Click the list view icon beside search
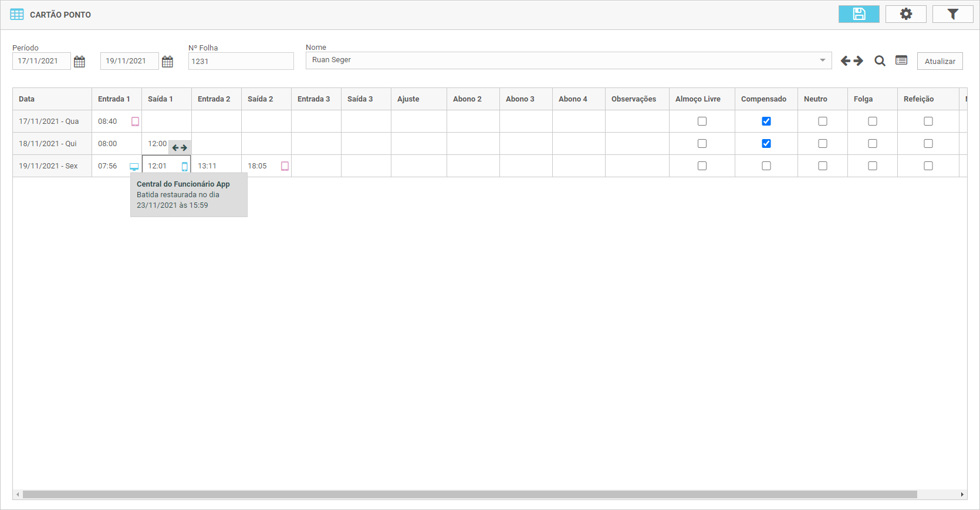 click(901, 60)
